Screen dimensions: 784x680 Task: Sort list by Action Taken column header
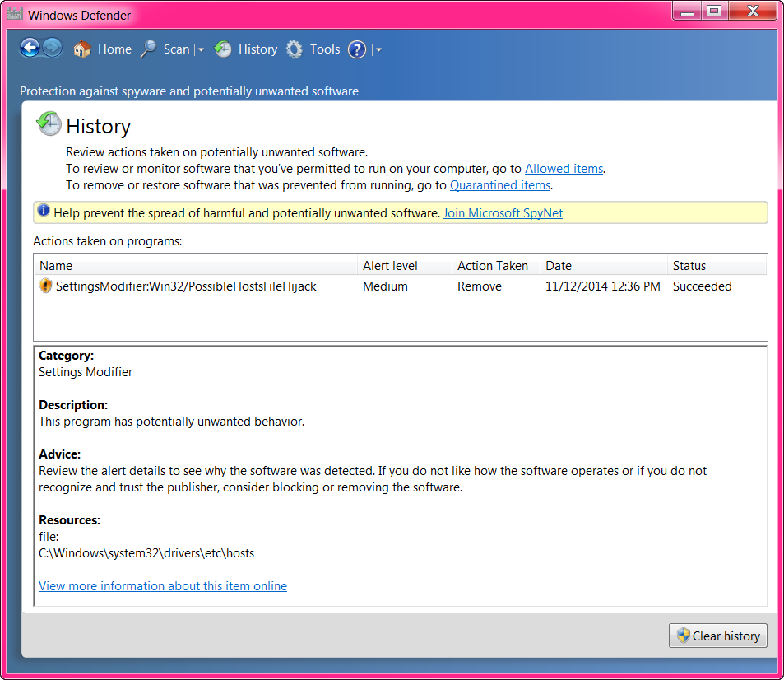pyautogui.click(x=496, y=265)
